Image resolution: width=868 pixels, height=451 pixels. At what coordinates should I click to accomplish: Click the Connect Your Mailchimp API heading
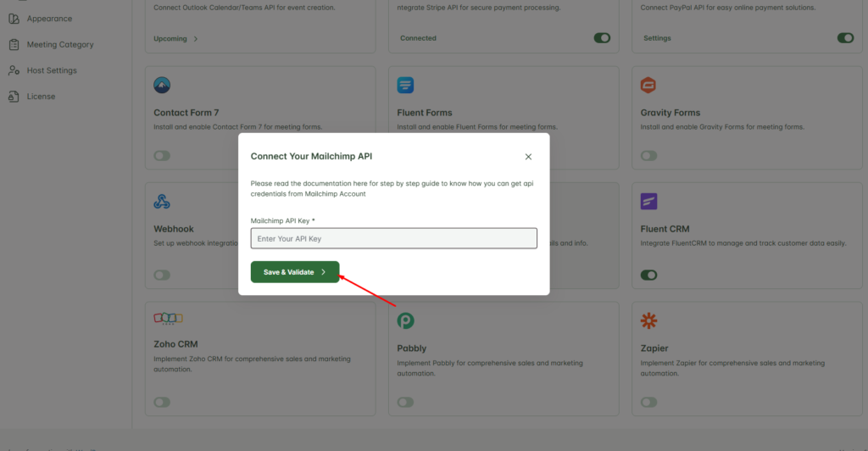[x=311, y=157]
